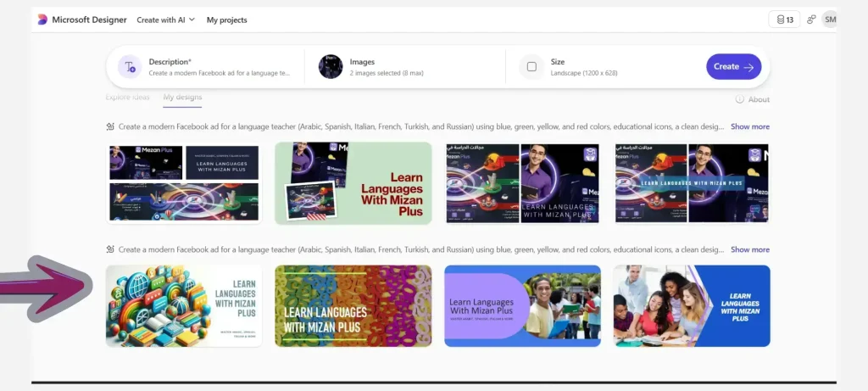Open the purple and blue student design
The image size is (868, 391).
pos(522,305)
